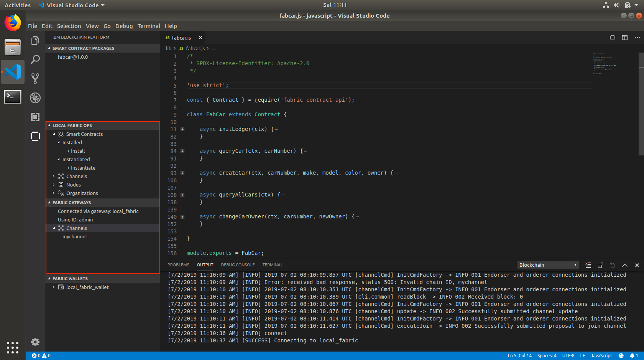Open output log file icon
The image size is (644, 360).
[x=613, y=265]
